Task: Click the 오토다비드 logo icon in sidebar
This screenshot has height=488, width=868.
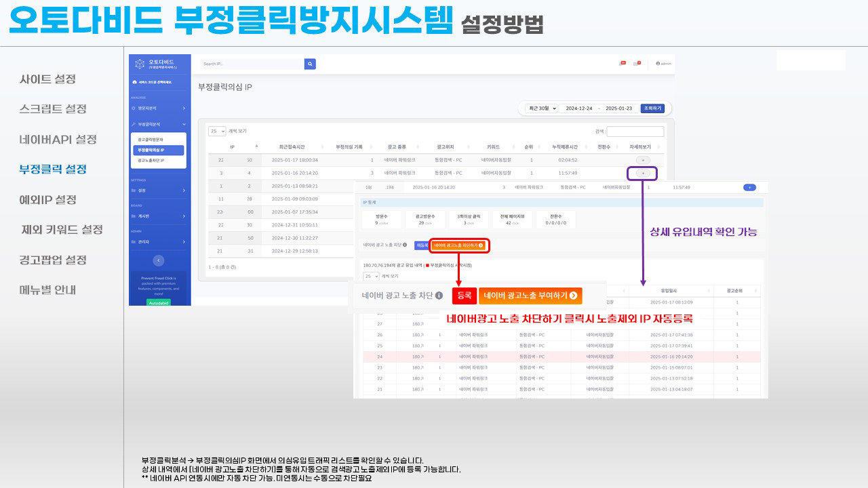Action: (x=140, y=64)
